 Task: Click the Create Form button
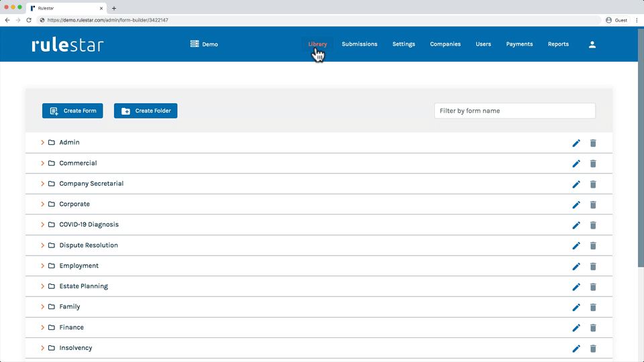[72, 111]
